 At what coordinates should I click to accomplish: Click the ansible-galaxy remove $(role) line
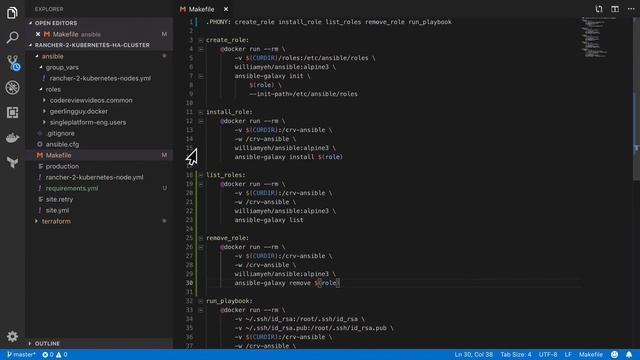tap(287, 283)
